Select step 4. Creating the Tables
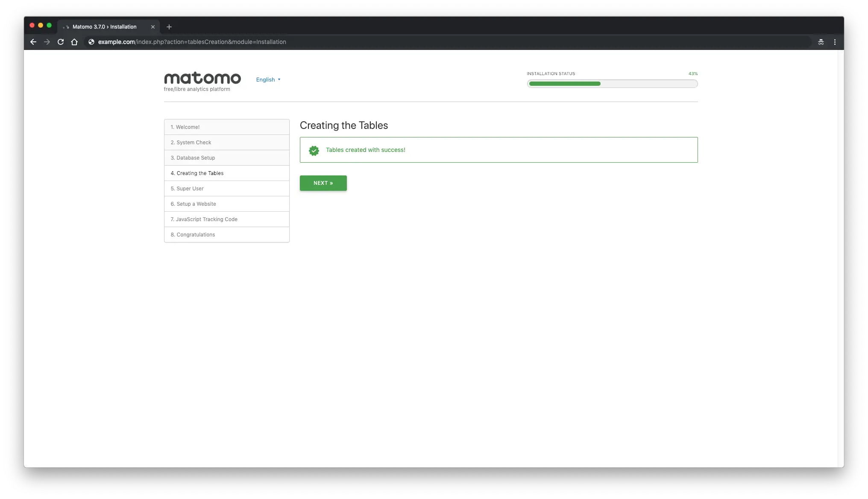 coord(227,173)
